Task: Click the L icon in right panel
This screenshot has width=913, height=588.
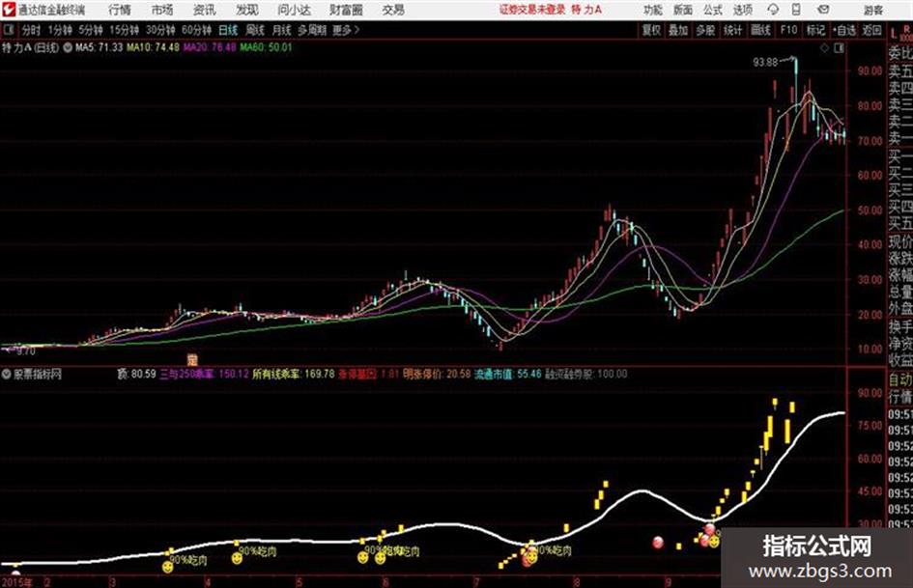Action: [x=894, y=33]
